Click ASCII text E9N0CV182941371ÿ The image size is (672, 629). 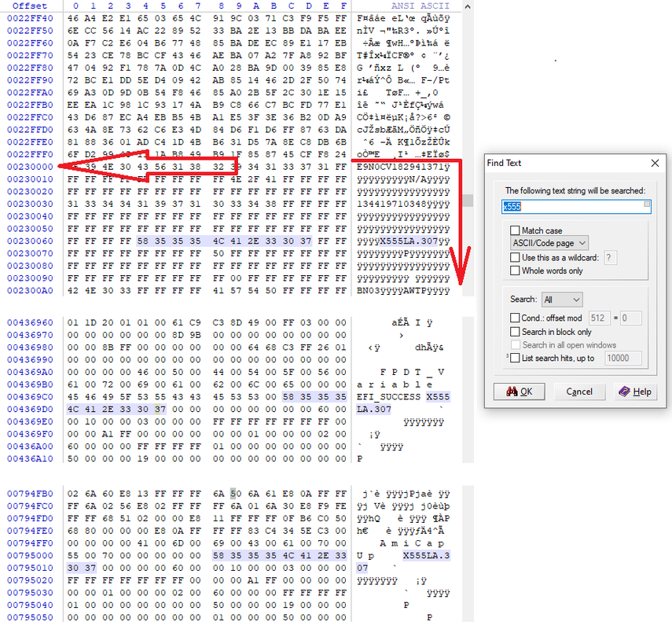click(403, 167)
